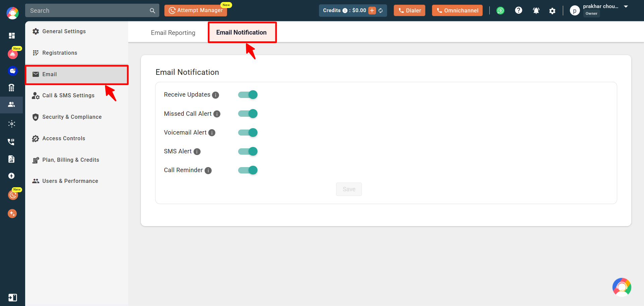The image size is (644, 306).
Task: Open the call logs phone icon in rail
Action: [11, 142]
